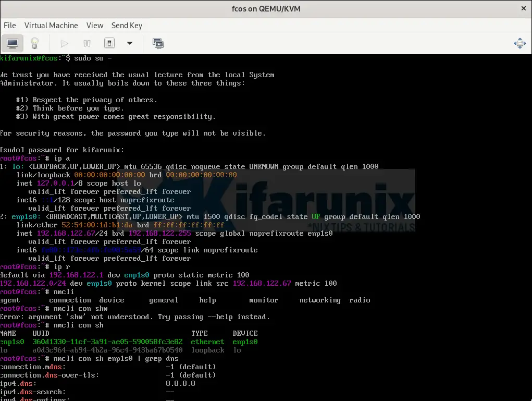Viewport: 532px width, 401px height.
Task: Click the 'radio' nmcli completion word
Action: pos(360,300)
